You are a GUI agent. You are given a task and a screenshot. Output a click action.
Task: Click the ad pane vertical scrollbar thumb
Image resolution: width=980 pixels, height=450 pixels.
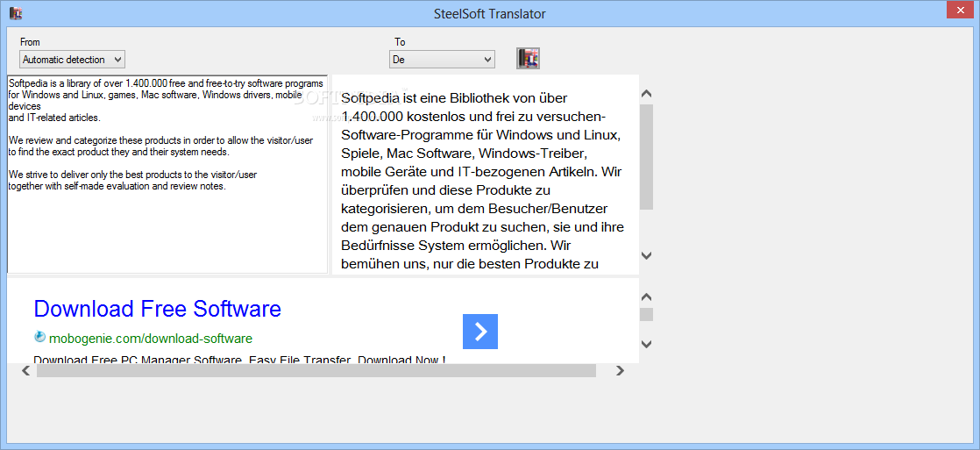click(647, 314)
